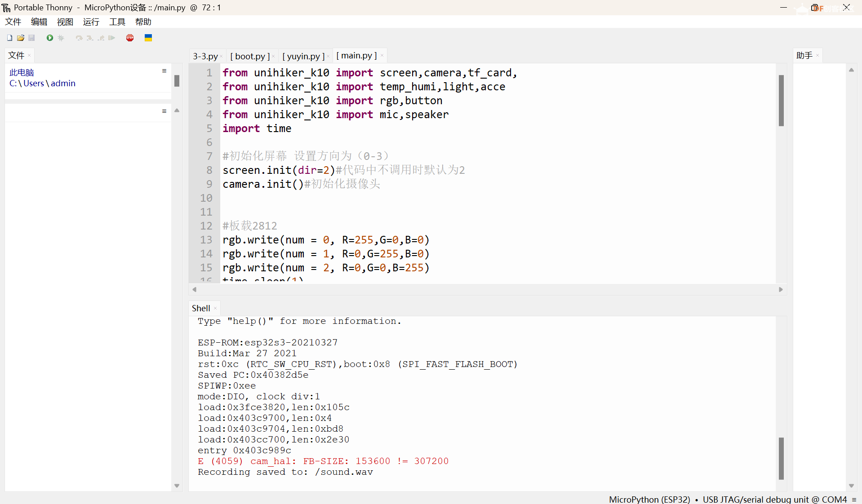Screen dimensions: 862x504
Task: Select the 助手 assistant tab
Action: [804, 55]
